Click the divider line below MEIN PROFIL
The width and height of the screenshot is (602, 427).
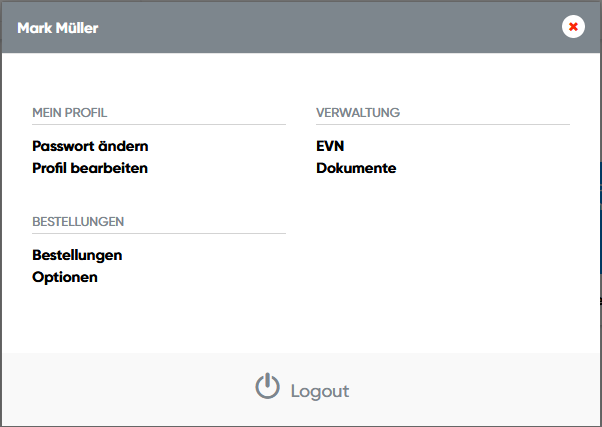pos(158,125)
